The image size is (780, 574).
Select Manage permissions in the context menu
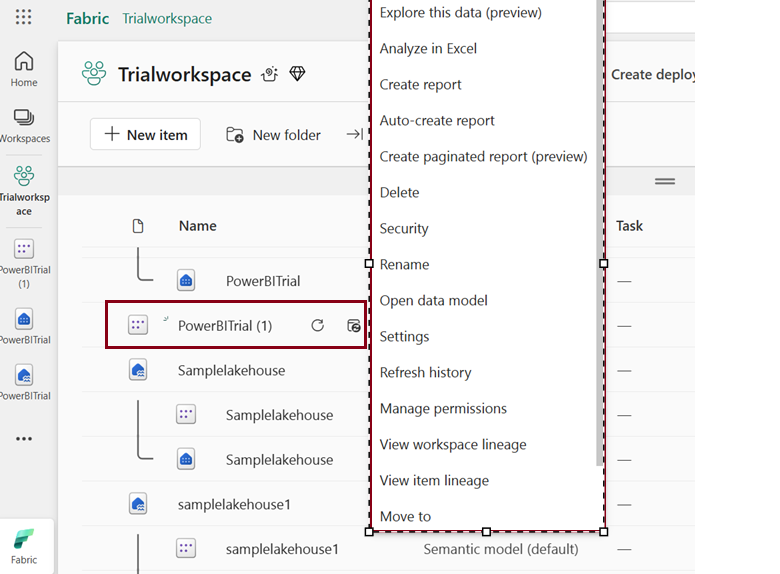443,409
